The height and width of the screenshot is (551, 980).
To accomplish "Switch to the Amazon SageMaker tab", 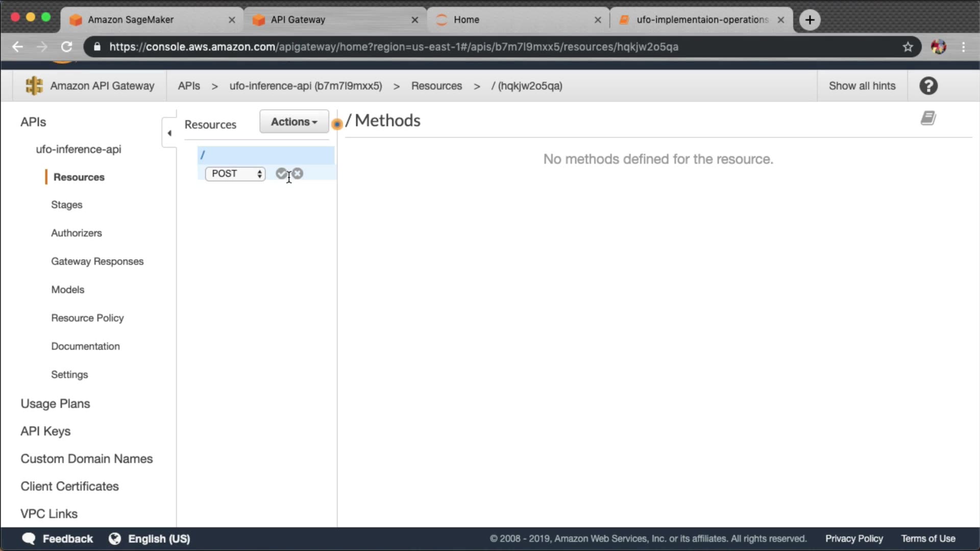I will point(131,20).
